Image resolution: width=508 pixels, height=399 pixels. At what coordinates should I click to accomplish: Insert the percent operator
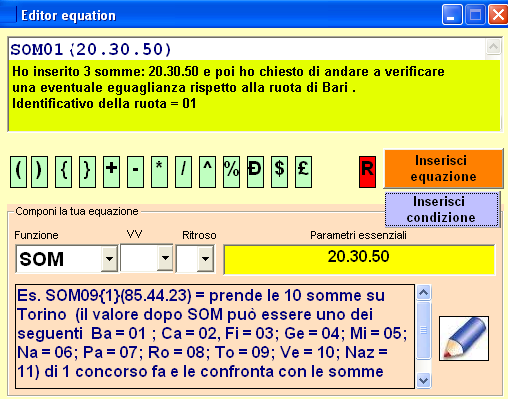tap(231, 172)
